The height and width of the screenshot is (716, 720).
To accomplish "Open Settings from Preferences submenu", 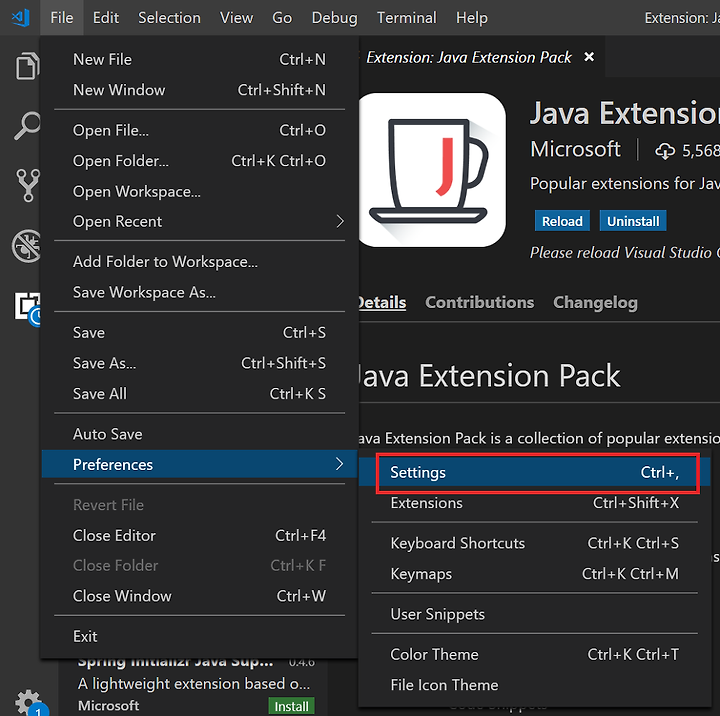I will pos(534,472).
